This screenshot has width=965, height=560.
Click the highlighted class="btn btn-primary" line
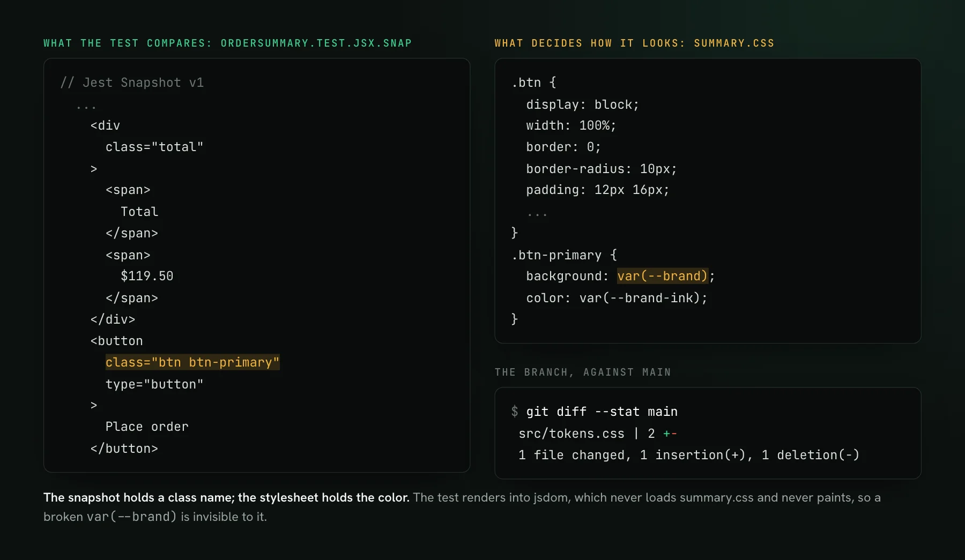coord(192,362)
